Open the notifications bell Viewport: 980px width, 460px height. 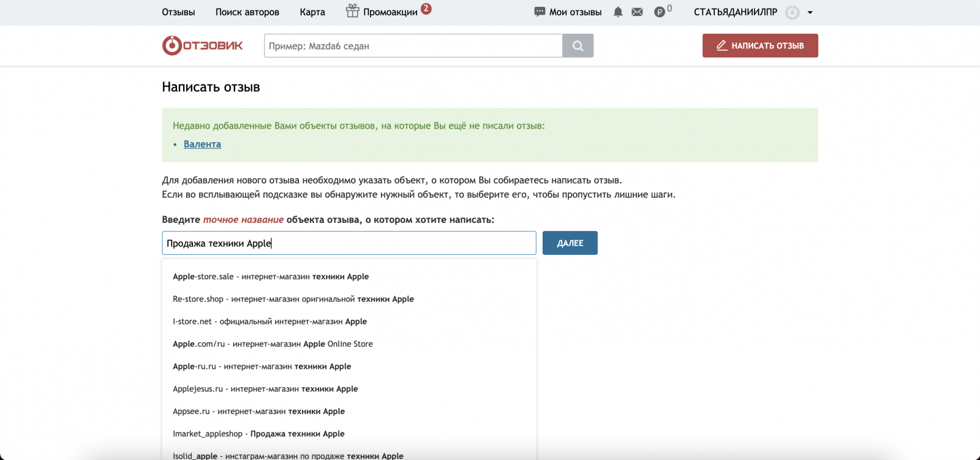coord(618,12)
